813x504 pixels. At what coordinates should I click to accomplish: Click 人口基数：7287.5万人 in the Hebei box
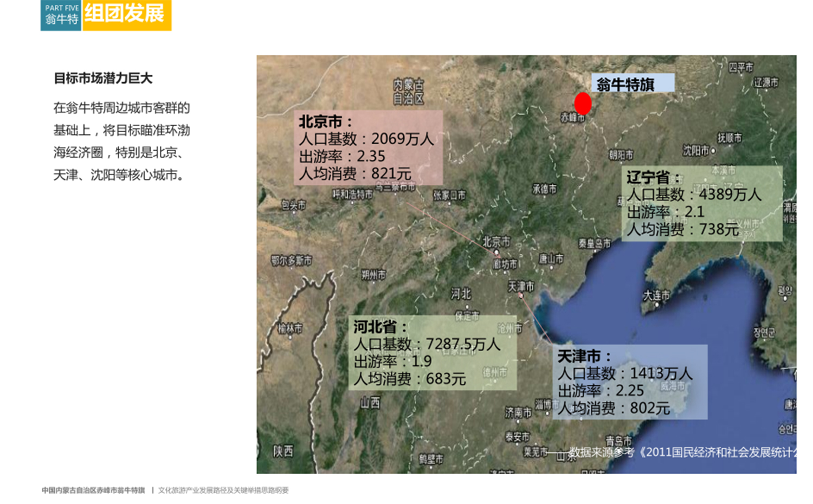[427, 344]
